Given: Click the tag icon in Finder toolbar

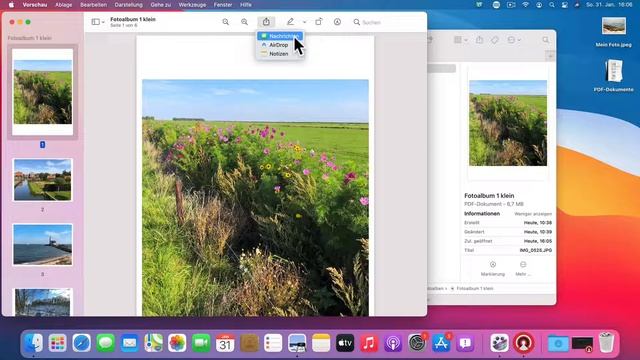Looking at the screenshot, I should [x=495, y=40].
